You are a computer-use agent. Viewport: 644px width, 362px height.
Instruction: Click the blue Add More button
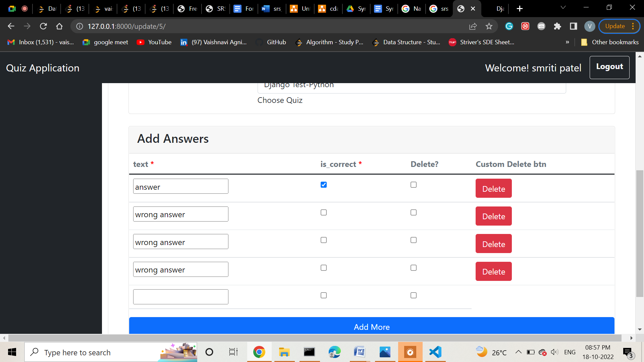pos(372,325)
